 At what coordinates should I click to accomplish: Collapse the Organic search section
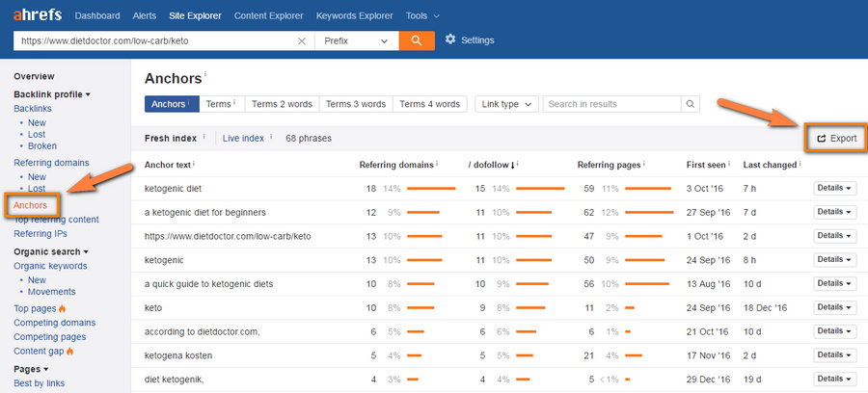51,251
